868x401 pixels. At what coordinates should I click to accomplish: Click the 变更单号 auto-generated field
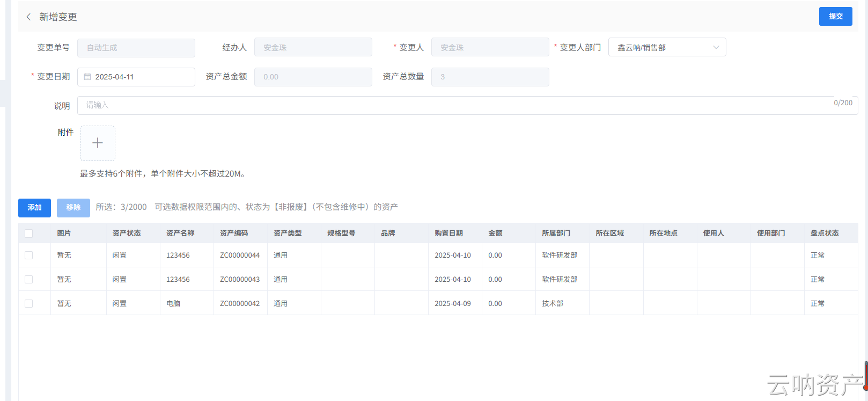point(136,48)
